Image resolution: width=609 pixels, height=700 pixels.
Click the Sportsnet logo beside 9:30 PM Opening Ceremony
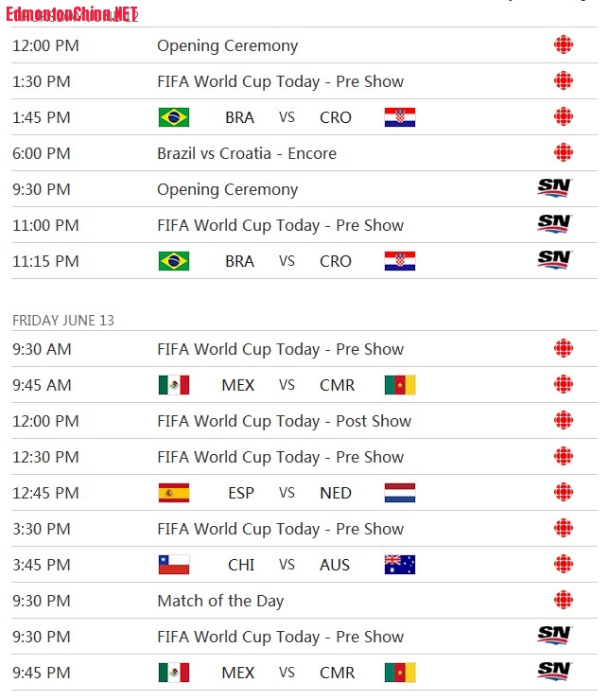coord(554,188)
